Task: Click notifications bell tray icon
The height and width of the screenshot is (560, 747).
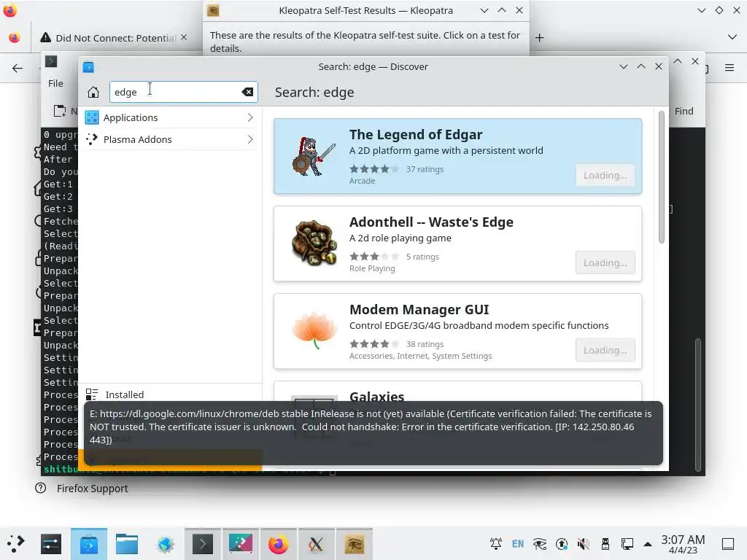Action: (496, 544)
